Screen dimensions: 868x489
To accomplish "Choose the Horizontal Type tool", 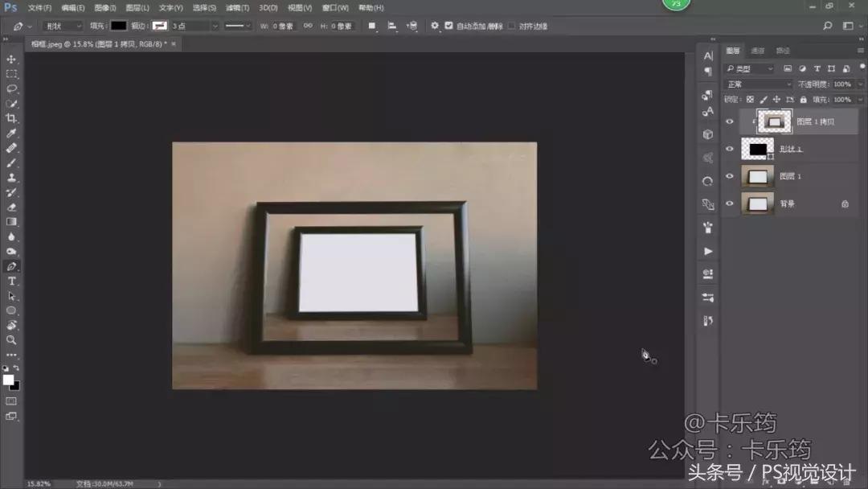I will coord(11,281).
